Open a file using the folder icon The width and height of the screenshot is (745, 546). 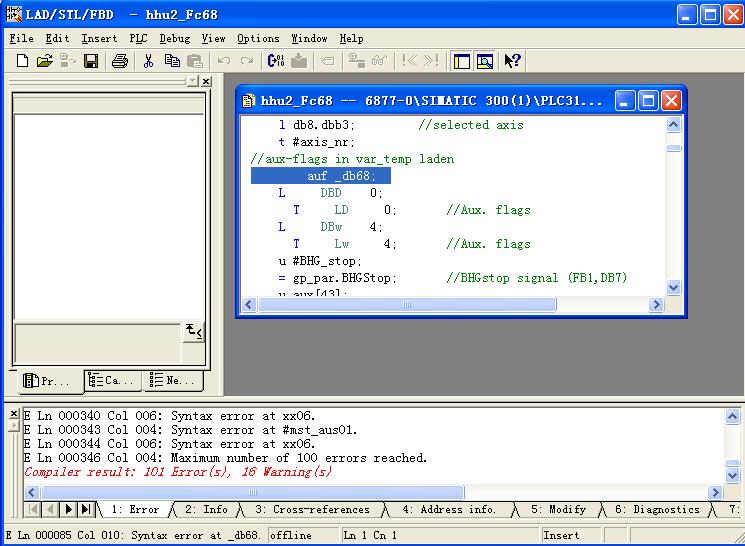44,61
